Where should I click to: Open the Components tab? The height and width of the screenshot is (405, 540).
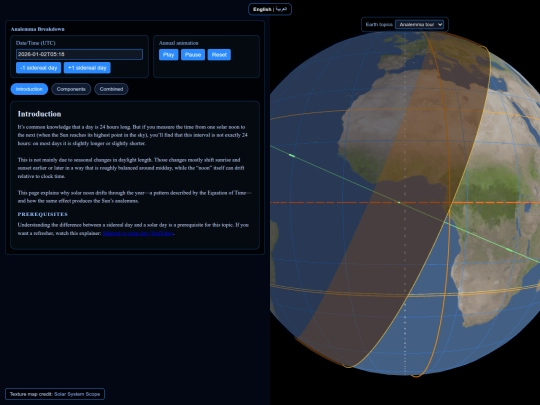[x=71, y=89]
